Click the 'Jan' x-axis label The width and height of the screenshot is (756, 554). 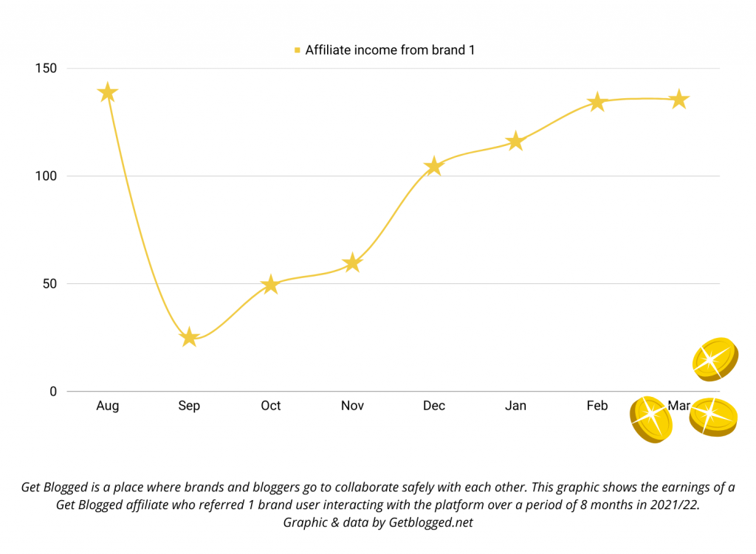point(515,406)
